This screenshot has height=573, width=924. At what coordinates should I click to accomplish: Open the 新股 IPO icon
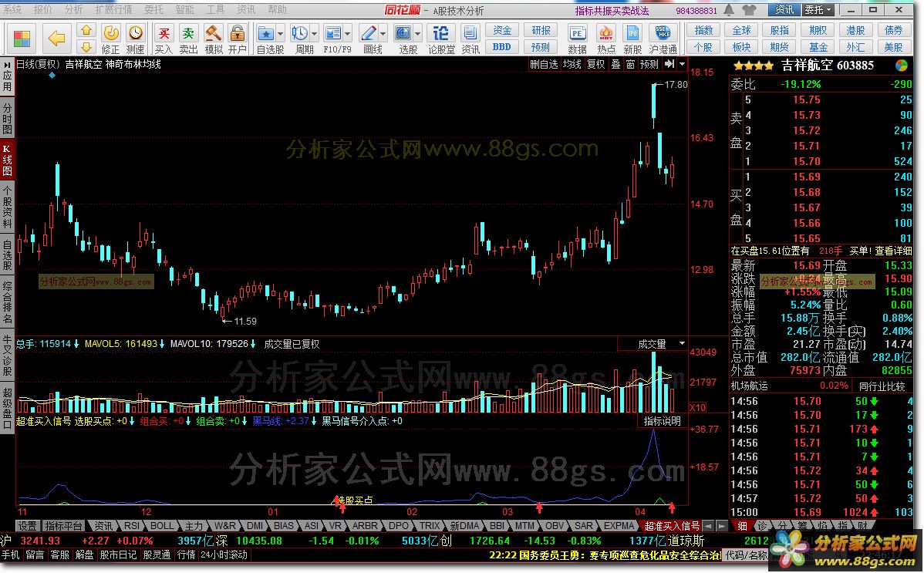[633, 33]
